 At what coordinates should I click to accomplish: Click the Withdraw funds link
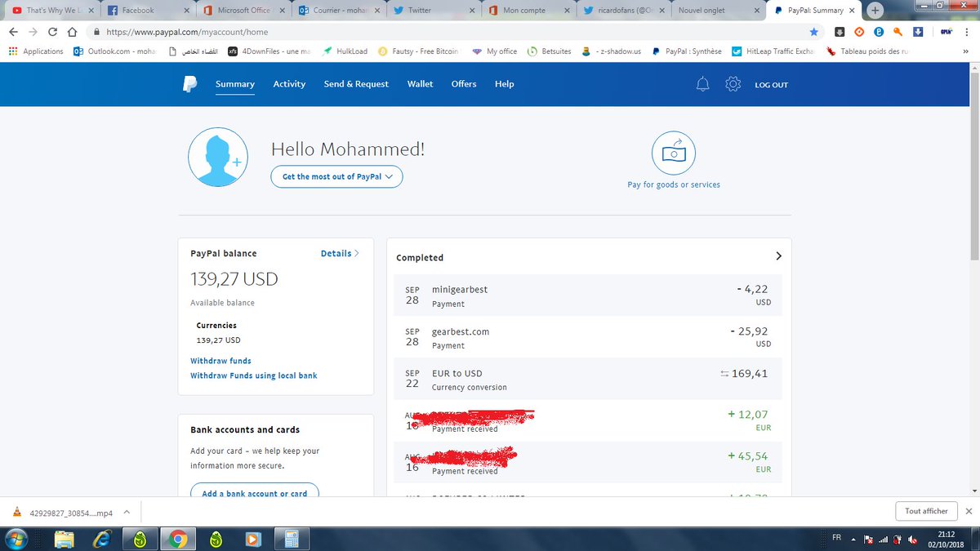220,361
